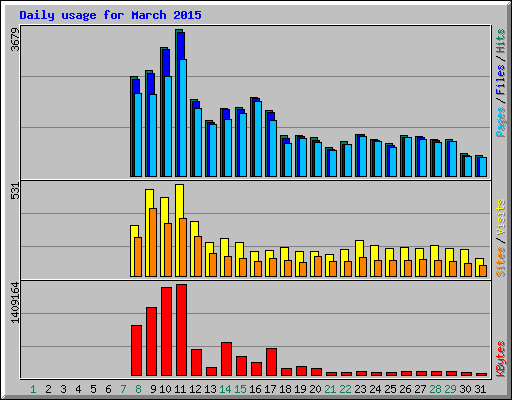Select day 18 on the x-axis

pos(285,389)
